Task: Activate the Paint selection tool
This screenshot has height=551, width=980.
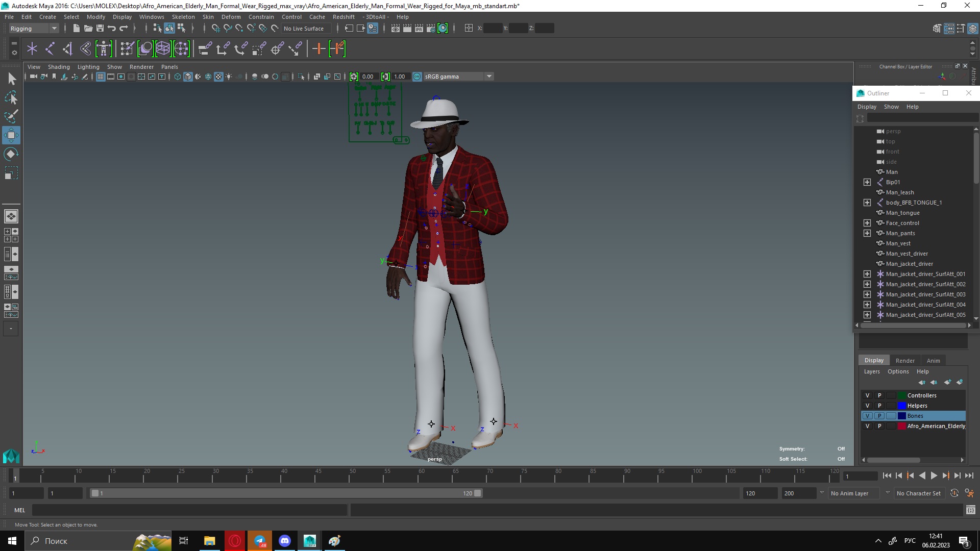Action: pyautogui.click(x=11, y=116)
